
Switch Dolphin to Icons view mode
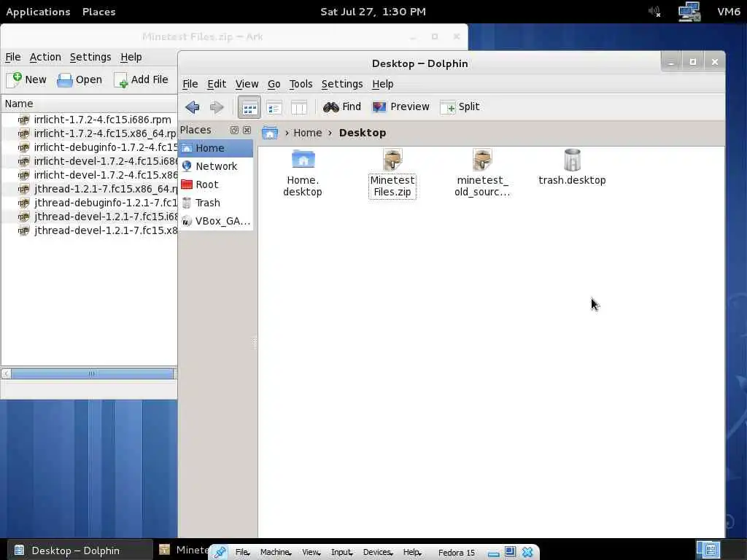click(249, 107)
